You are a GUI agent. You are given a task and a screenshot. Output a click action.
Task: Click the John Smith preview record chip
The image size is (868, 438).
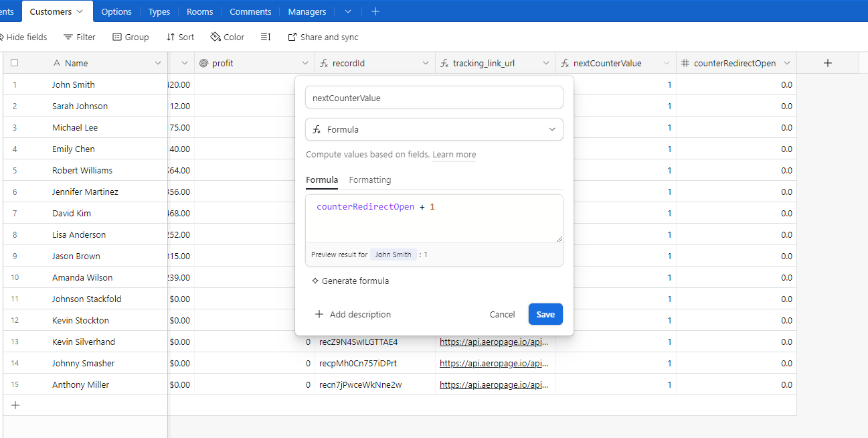click(394, 254)
